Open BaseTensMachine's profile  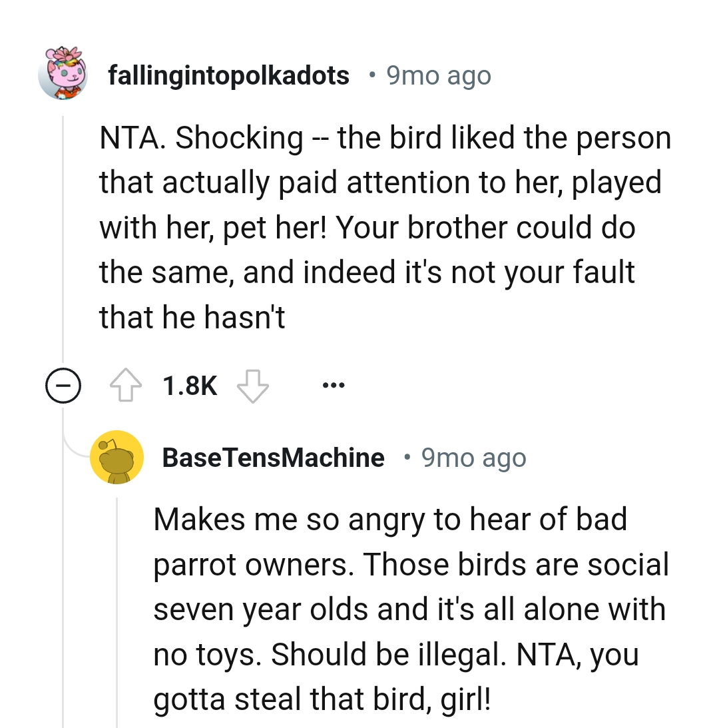tap(274, 457)
